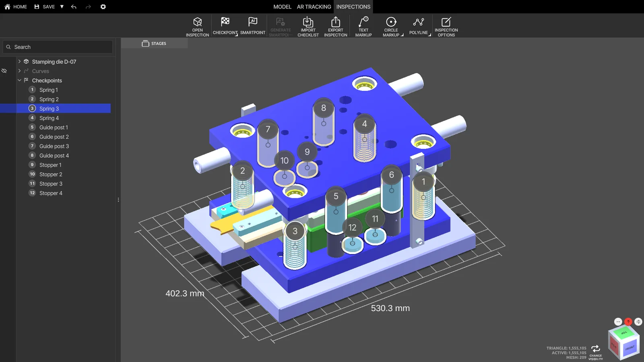The image size is (644, 362).
Task: Click the Home button
Action: coord(16,7)
